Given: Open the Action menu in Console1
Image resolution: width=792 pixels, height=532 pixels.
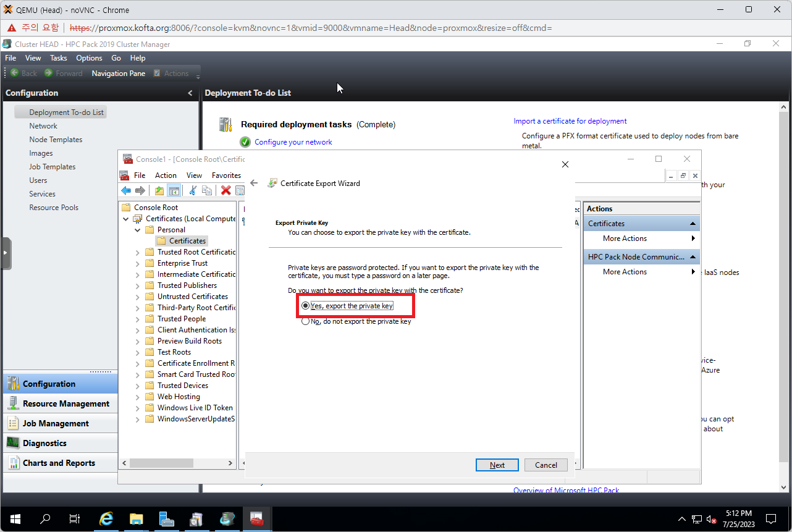Looking at the screenshot, I should click(x=166, y=175).
